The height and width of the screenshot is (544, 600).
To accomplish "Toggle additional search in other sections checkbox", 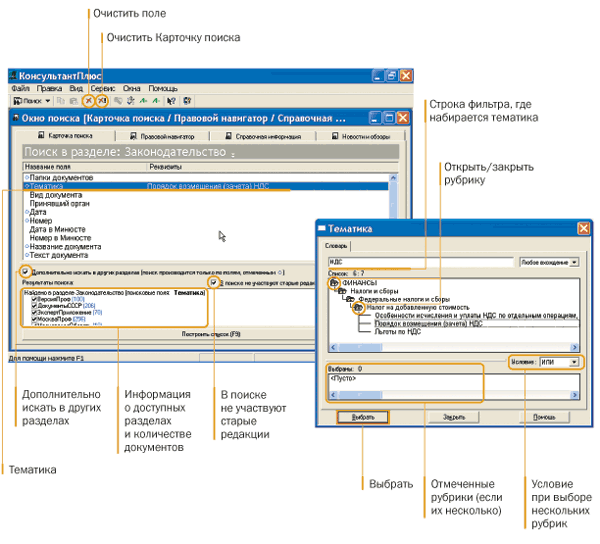I will click(25, 271).
